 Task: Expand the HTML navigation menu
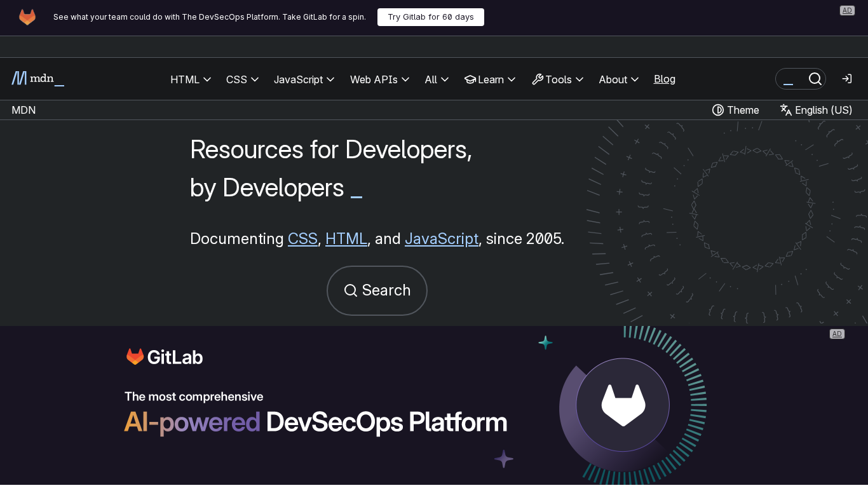(191, 79)
